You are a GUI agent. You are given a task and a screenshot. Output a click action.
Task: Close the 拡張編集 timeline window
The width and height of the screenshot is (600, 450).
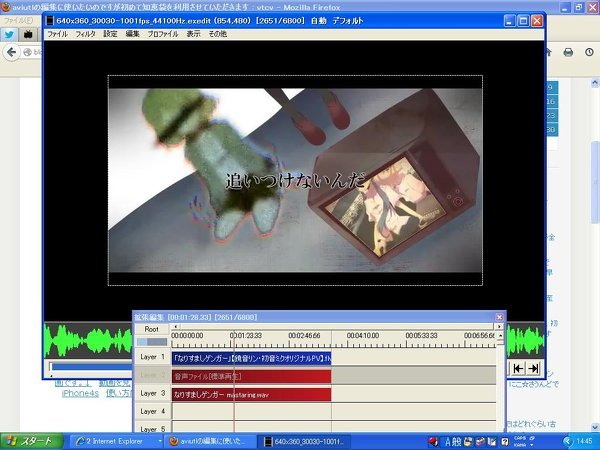[499, 317]
